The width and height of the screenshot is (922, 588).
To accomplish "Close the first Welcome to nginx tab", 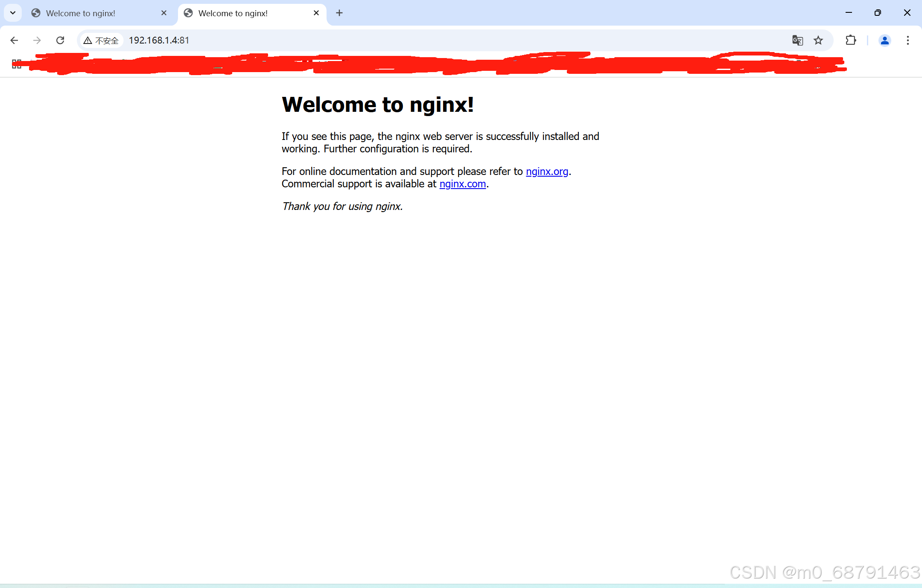I will (164, 13).
